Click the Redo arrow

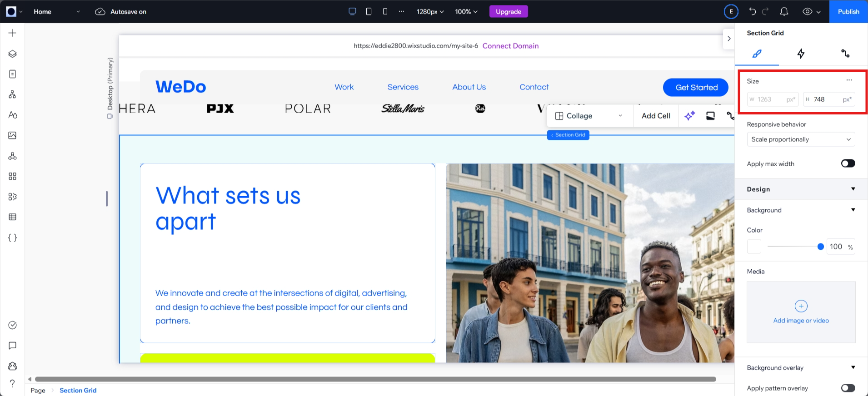(765, 11)
